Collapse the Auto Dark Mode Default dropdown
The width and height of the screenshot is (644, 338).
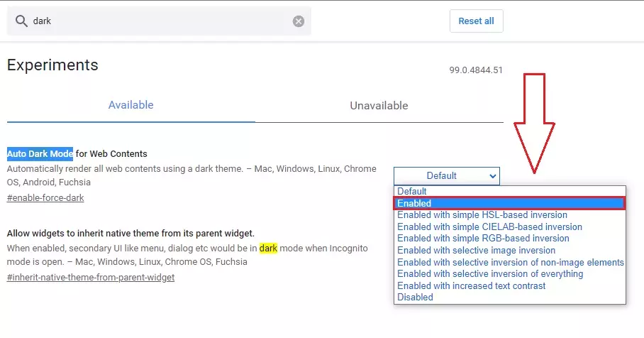pyautogui.click(x=447, y=176)
